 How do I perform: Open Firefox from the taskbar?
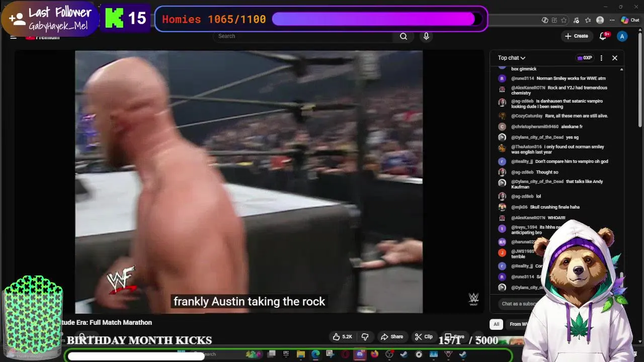(374, 354)
